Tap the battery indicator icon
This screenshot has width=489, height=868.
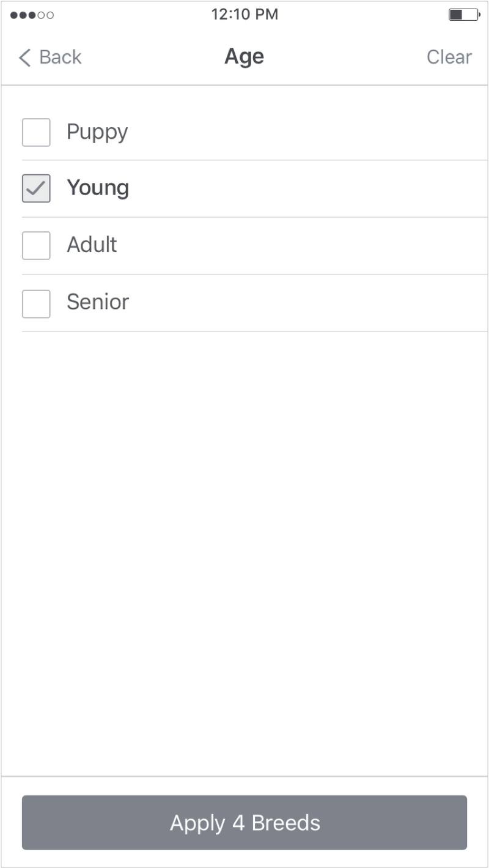(x=464, y=15)
